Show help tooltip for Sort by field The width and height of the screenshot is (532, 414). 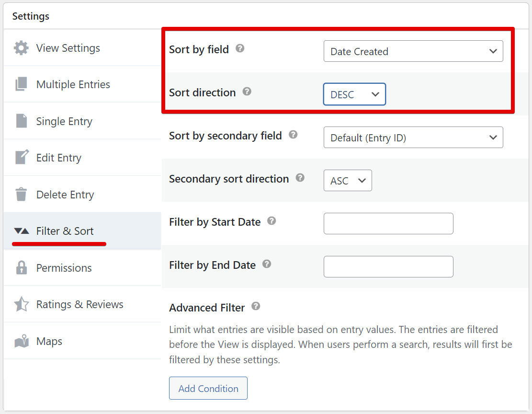(x=240, y=48)
